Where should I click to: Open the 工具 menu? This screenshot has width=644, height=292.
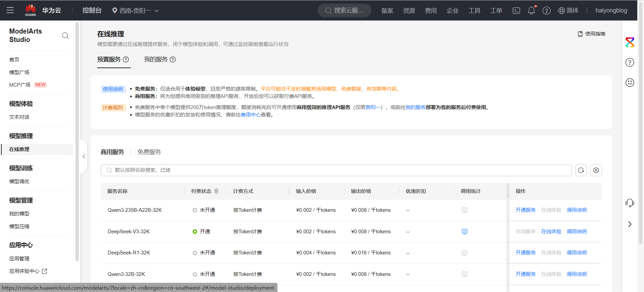coord(474,11)
